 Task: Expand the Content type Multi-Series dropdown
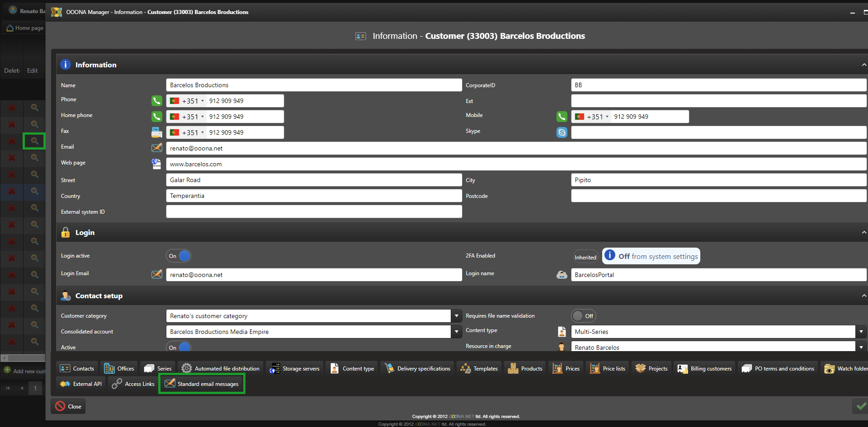pos(861,332)
